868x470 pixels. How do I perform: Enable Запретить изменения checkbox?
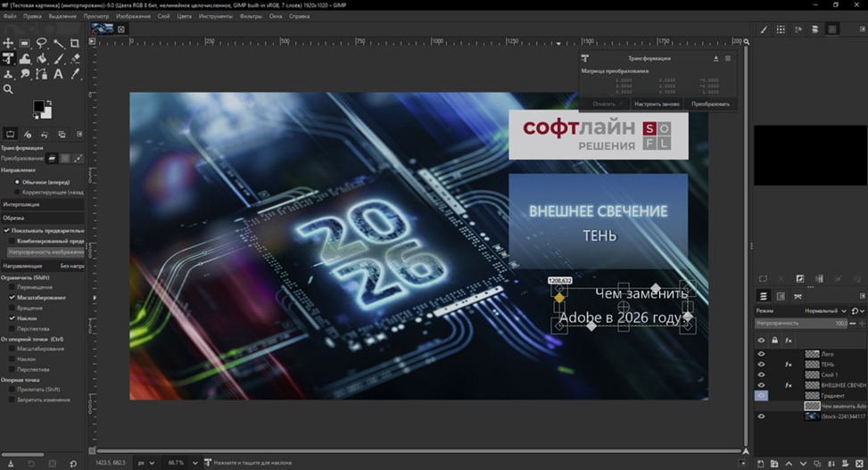(x=12, y=400)
